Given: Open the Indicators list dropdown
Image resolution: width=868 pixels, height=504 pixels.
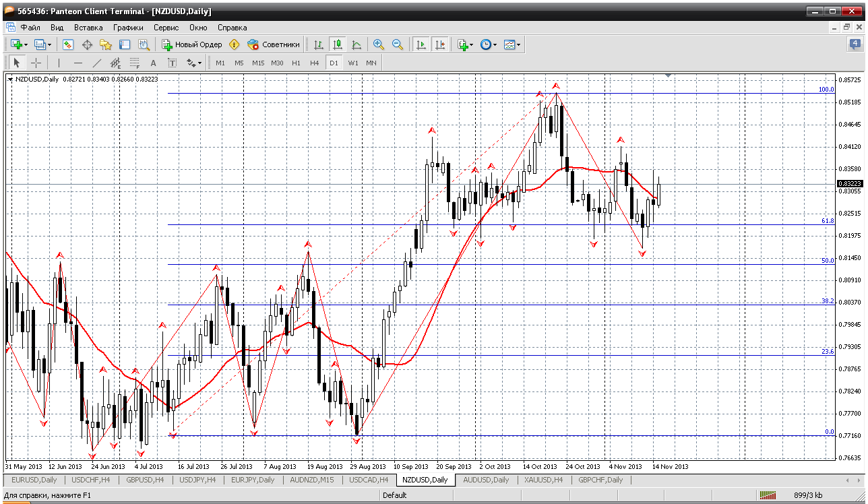Looking at the screenshot, I should pyautogui.click(x=465, y=44).
